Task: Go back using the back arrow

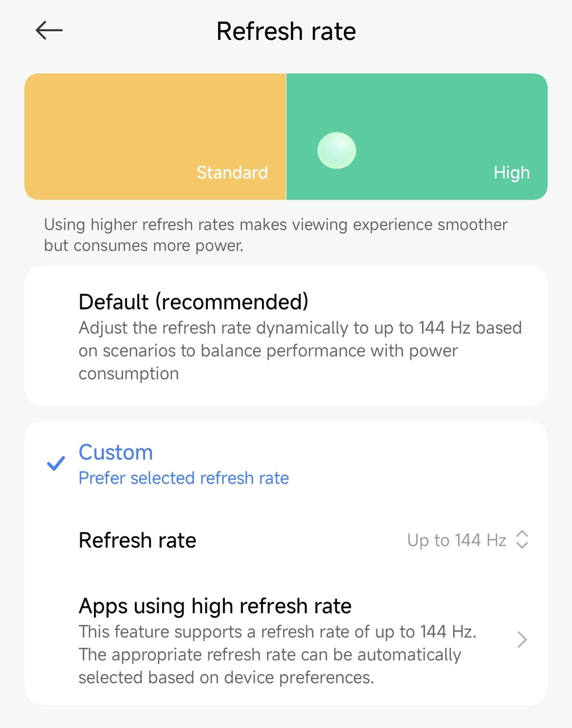Action: pyautogui.click(x=49, y=31)
